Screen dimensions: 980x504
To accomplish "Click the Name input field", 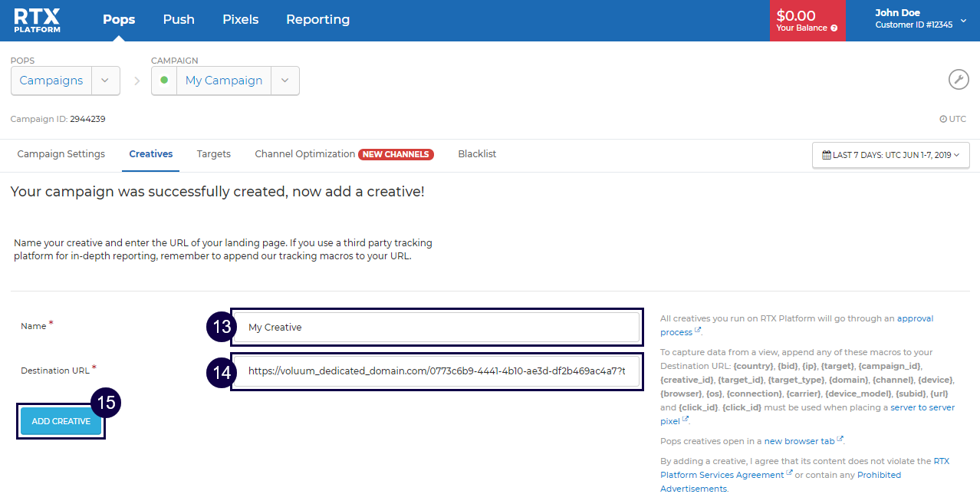I will pyautogui.click(x=437, y=328).
